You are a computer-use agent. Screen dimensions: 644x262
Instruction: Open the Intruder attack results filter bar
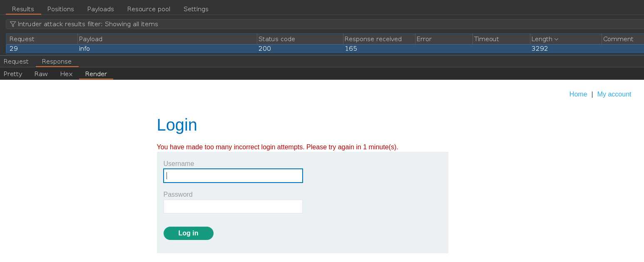[291, 24]
